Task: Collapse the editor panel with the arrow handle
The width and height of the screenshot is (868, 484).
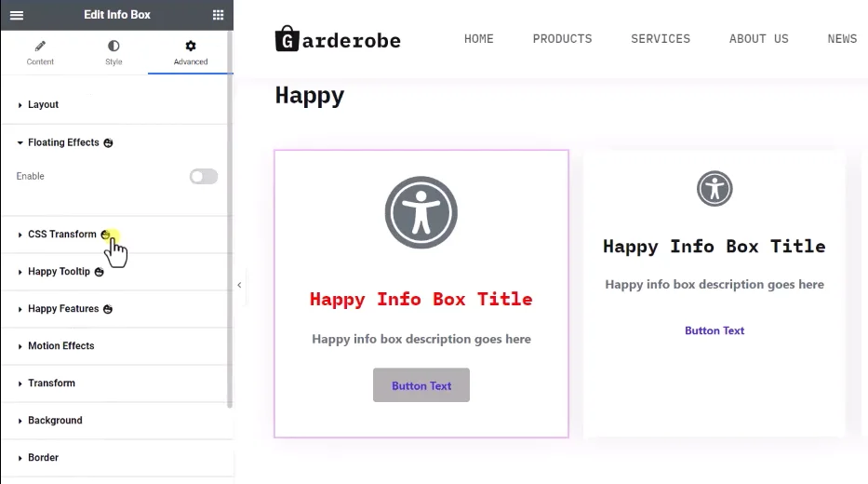Action: [239, 285]
